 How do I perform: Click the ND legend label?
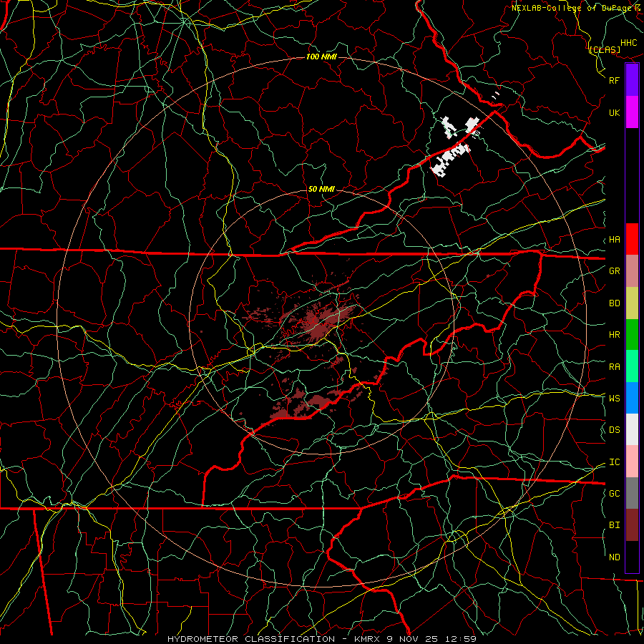[615, 557]
